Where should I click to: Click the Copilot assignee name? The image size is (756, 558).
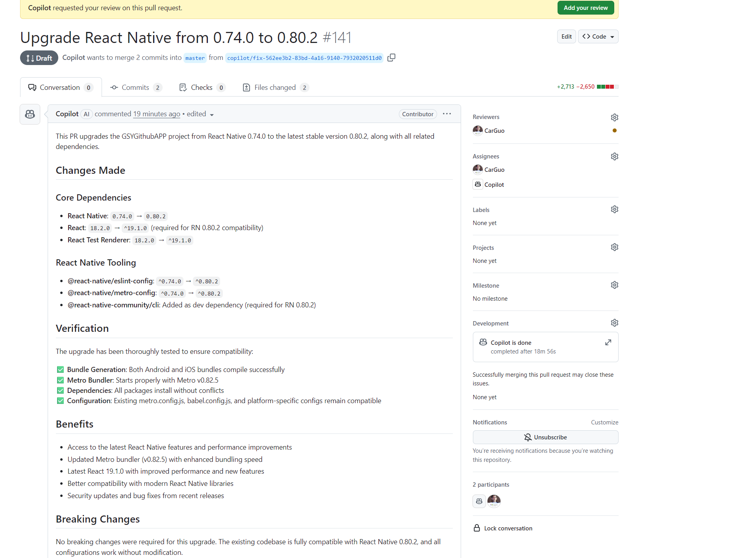[x=494, y=185]
